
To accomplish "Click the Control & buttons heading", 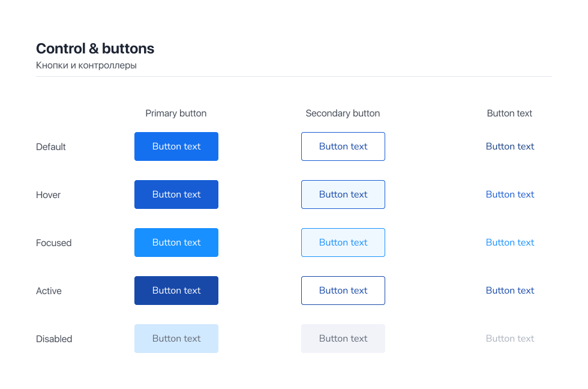I will pyautogui.click(x=95, y=49).
